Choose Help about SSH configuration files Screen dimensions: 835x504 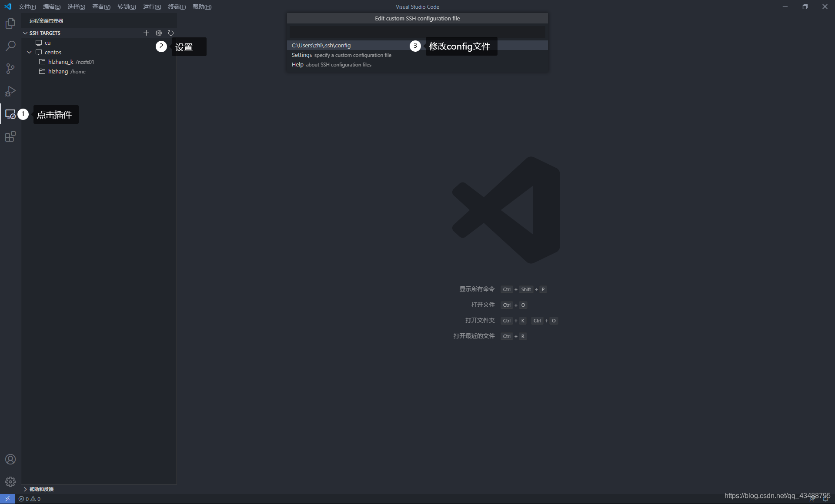417,65
